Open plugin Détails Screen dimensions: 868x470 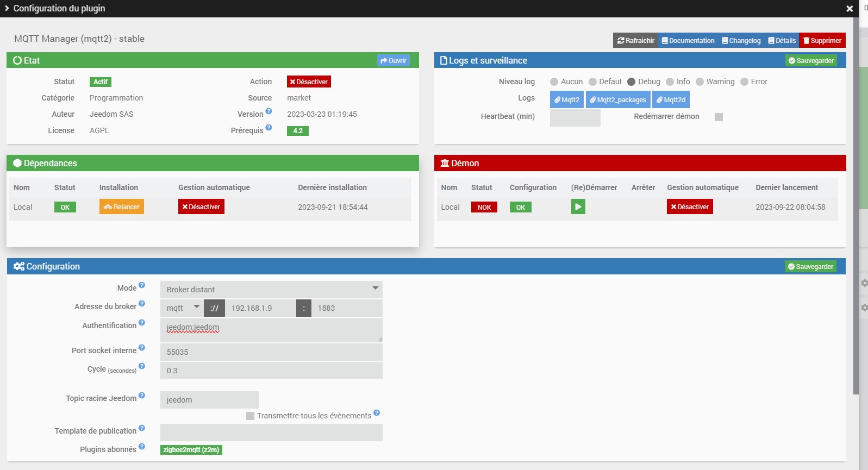click(782, 40)
